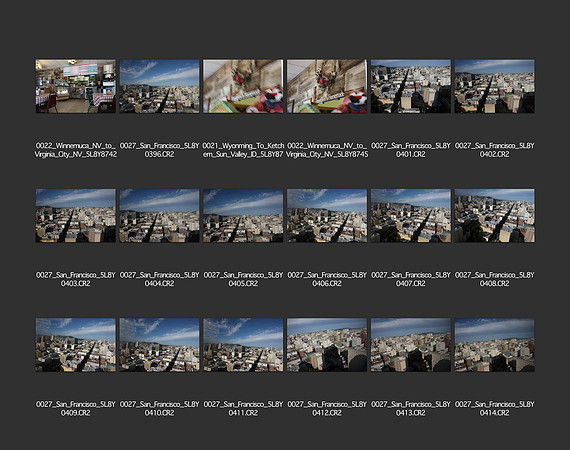Click file name ending 0409.CR2
Viewport: 570px width, 450px height.
(76, 409)
